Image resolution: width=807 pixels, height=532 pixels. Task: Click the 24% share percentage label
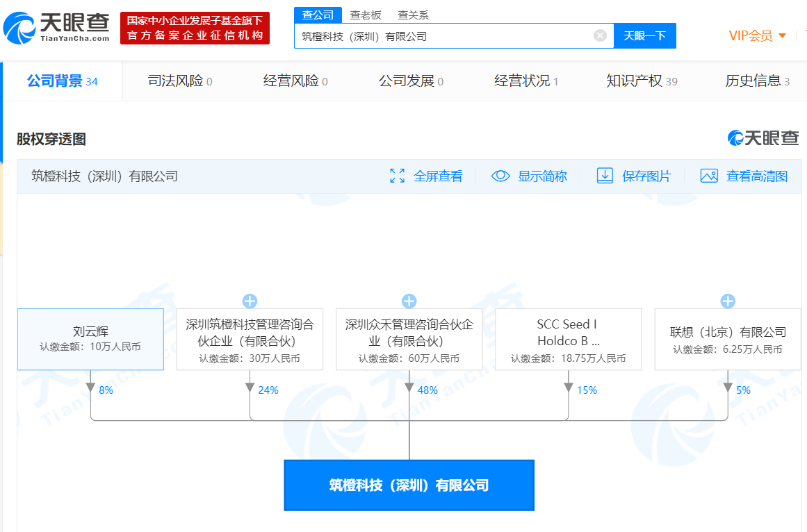[268, 390]
